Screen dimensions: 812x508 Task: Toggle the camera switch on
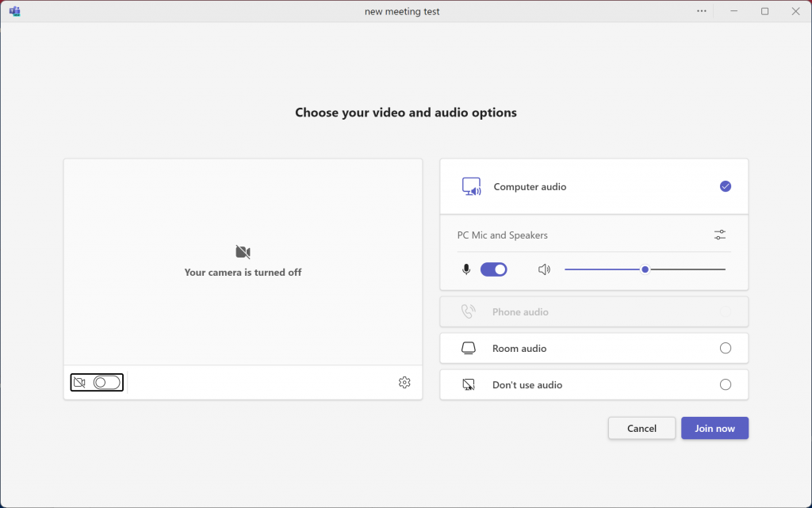(106, 383)
